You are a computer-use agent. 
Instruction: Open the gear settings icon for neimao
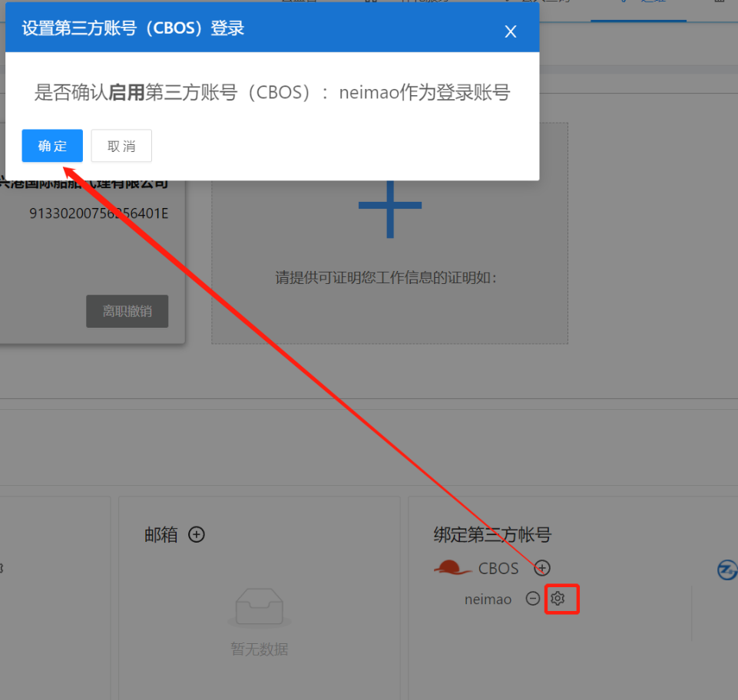pyautogui.click(x=558, y=599)
